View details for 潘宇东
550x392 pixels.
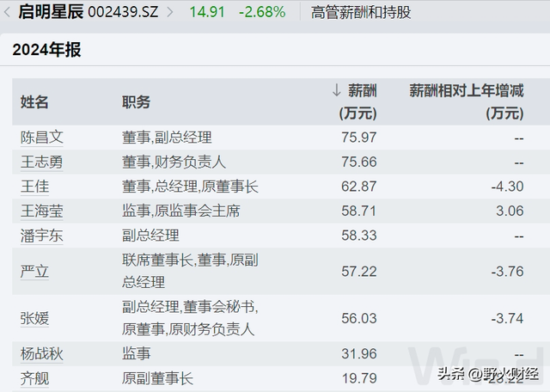pos(42,235)
